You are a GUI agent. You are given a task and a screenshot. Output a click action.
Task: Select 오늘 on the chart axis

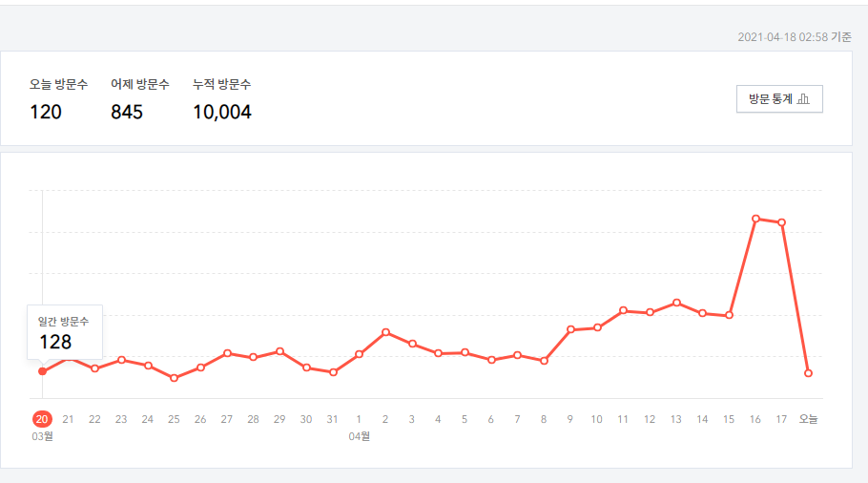coord(808,419)
